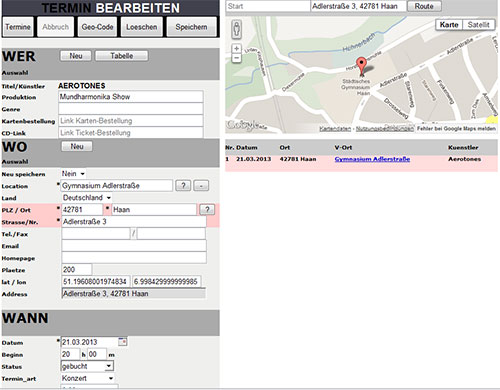This screenshot has height=390, width=500.
Task: Open the Land Deutschland dropdown
Action: [87, 198]
